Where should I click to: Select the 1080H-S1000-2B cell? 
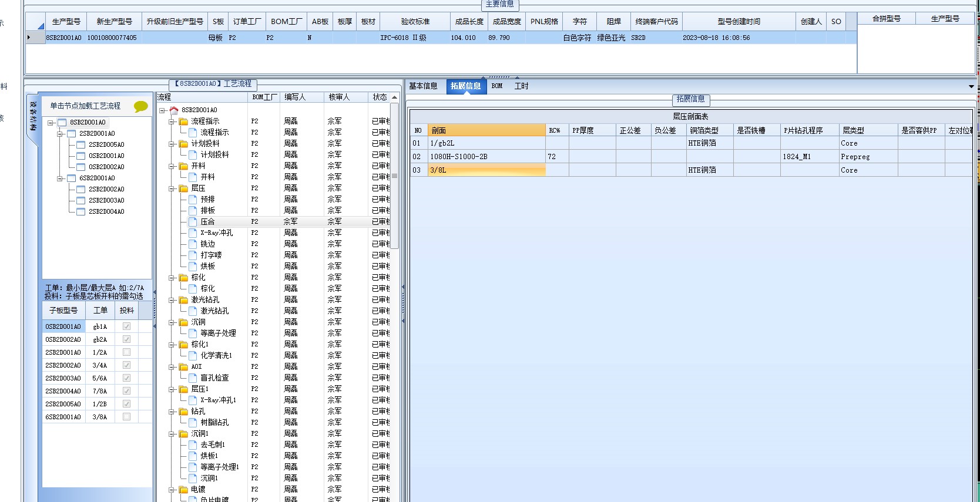(486, 157)
